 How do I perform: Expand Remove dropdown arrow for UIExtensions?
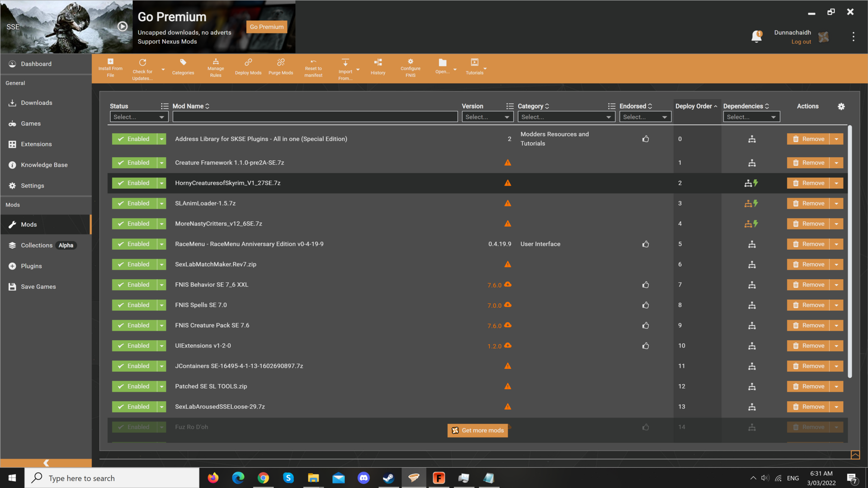point(836,346)
